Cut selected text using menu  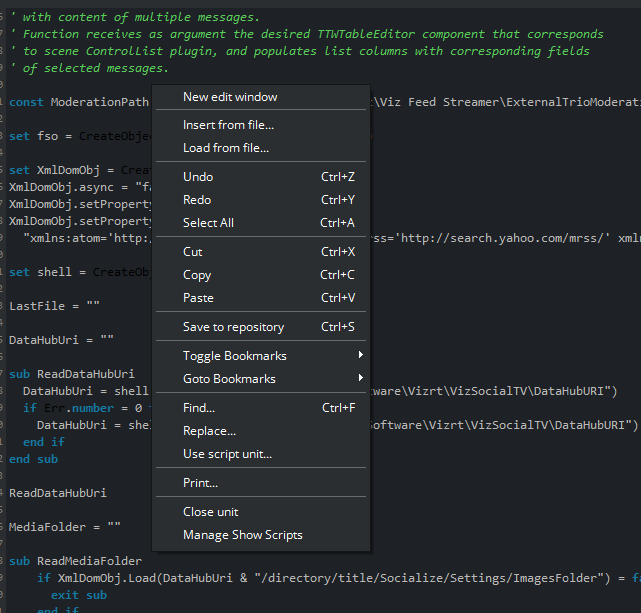[192, 252]
